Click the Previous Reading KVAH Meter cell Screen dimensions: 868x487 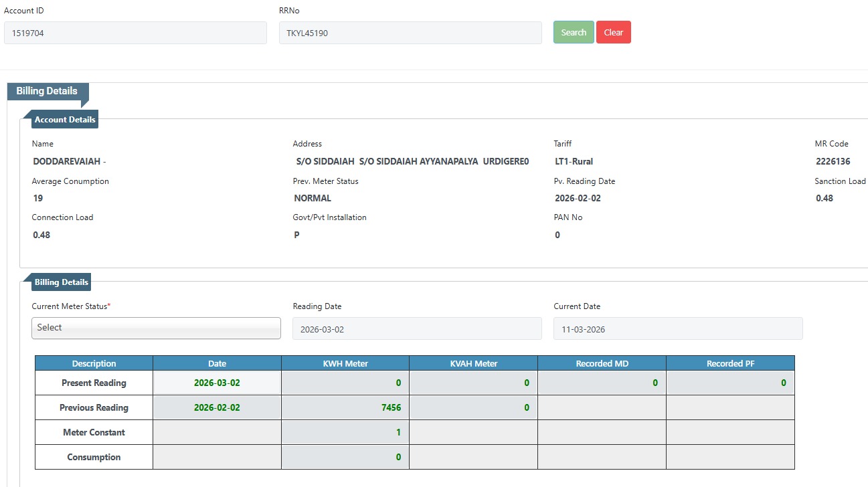pos(473,407)
